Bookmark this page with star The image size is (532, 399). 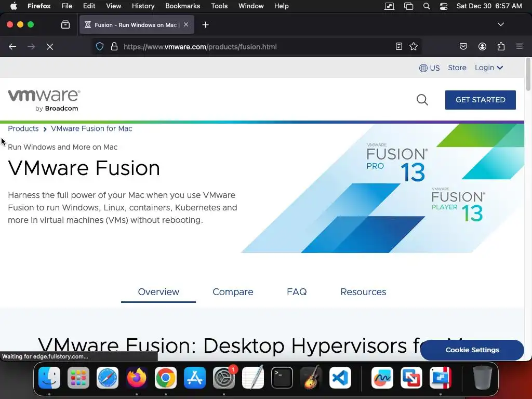[414, 46]
